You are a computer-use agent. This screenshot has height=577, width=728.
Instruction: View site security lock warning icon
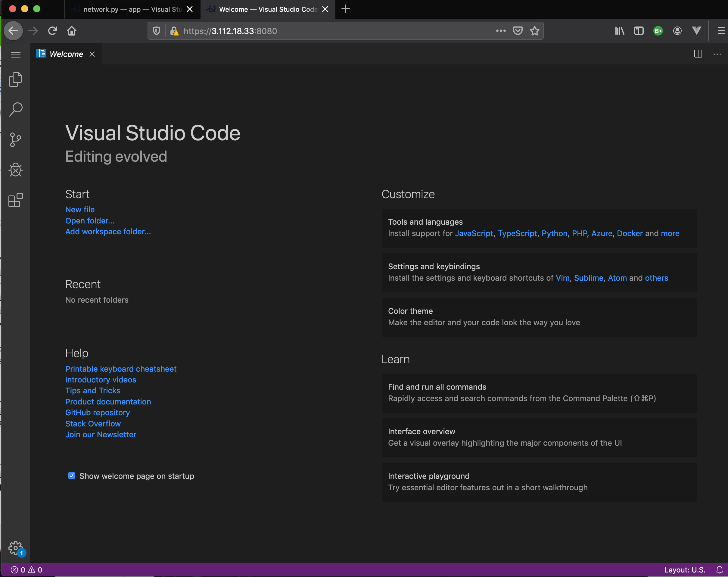(174, 31)
